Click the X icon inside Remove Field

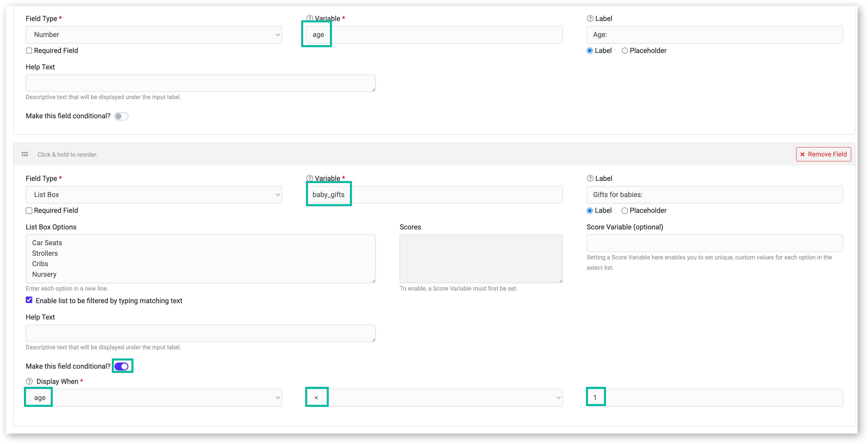pyautogui.click(x=803, y=154)
